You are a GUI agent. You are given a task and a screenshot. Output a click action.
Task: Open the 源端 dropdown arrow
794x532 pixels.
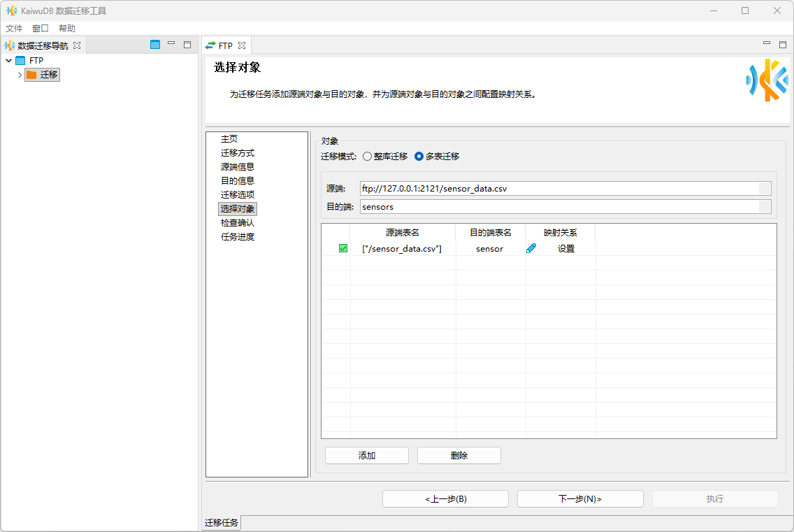765,189
